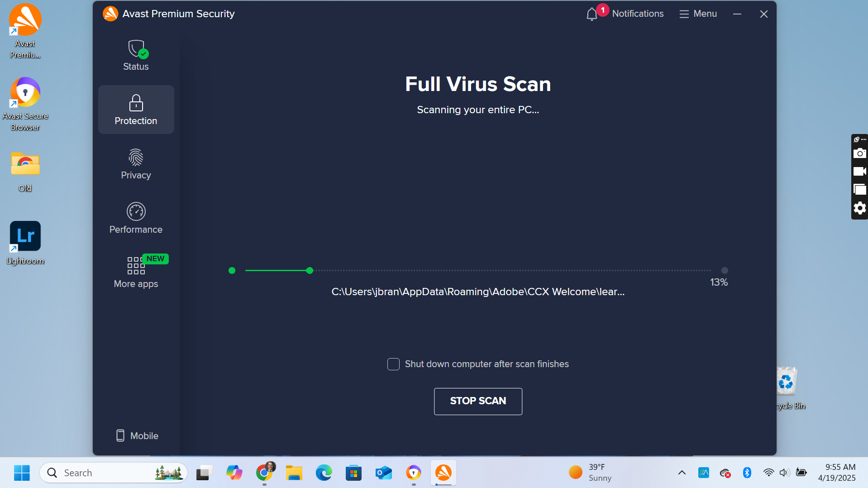Open the Windows Start menu
The height and width of the screenshot is (488, 868).
point(22,473)
